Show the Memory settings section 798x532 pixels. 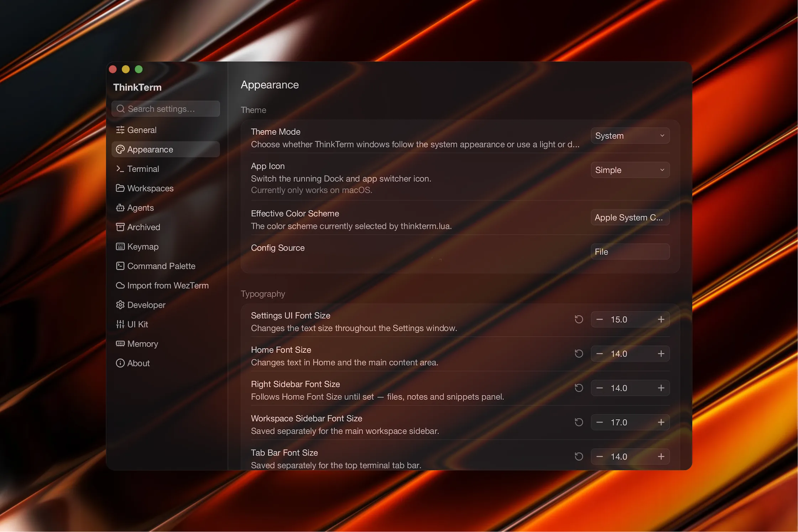point(166,344)
